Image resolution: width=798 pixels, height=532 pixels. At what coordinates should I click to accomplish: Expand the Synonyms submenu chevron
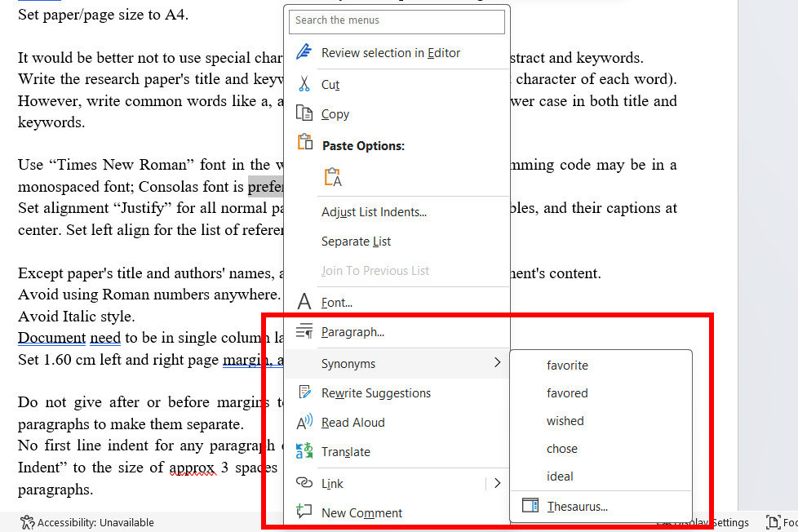pos(498,362)
